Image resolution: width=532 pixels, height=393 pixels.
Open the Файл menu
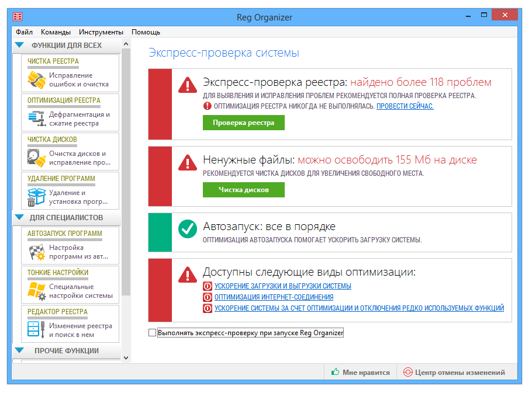pyautogui.click(x=24, y=32)
